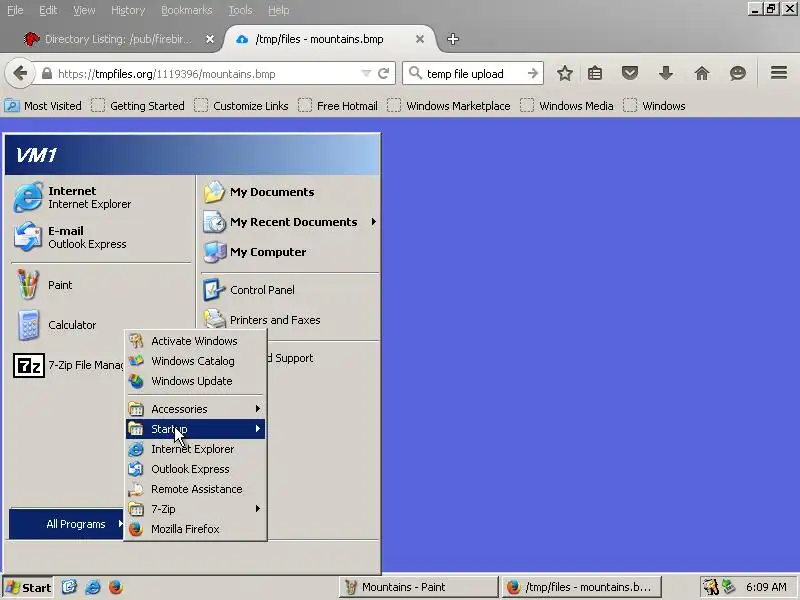Expand the Startup submenu
Screen dimensions: 800x600
pyautogui.click(x=195, y=429)
